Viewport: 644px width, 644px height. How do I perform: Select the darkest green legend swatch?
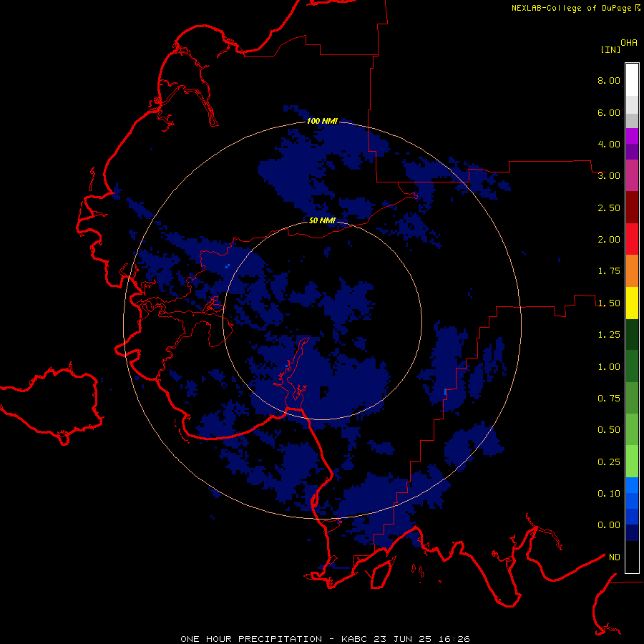pyautogui.click(x=632, y=334)
